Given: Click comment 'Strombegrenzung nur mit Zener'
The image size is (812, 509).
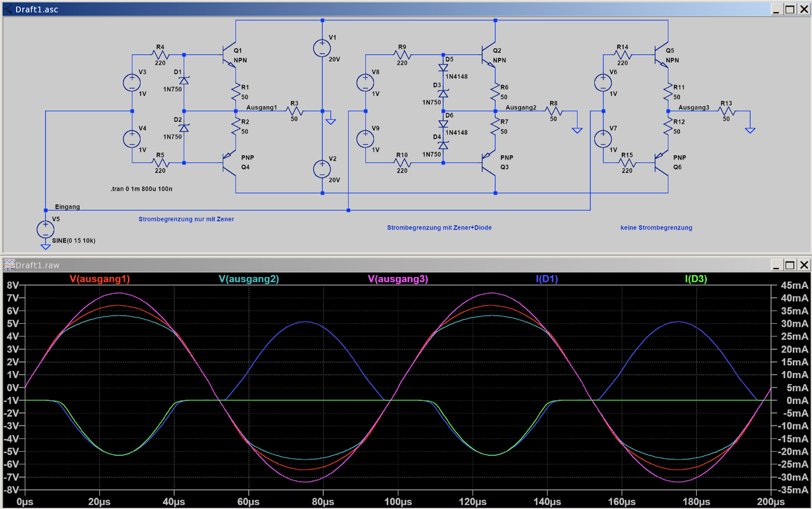Looking at the screenshot, I should pos(186,219).
